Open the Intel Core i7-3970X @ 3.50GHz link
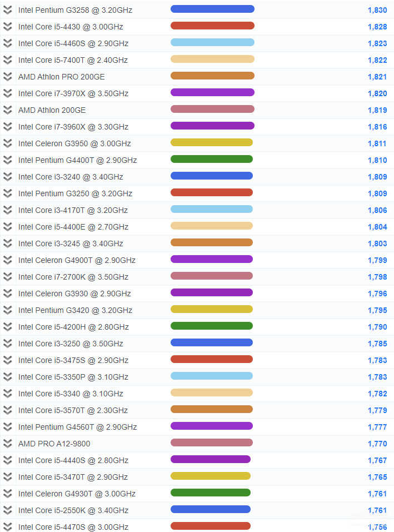394x532 pixels. [x=73, y=93]
